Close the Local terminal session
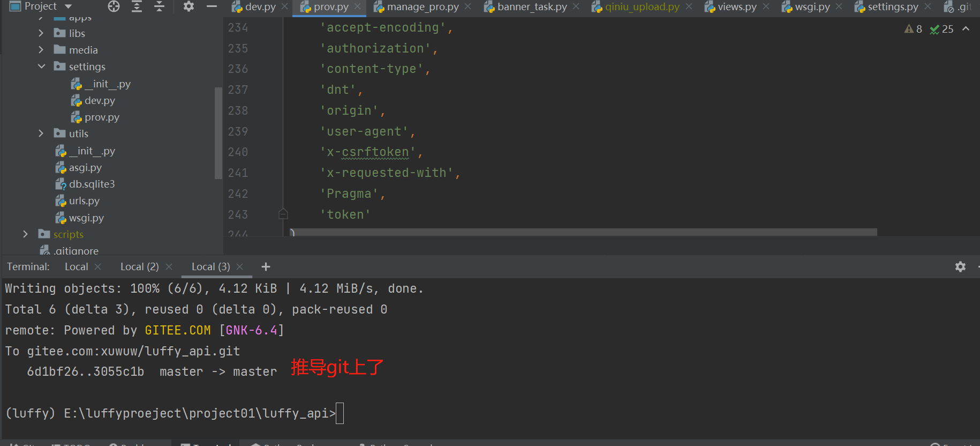Image resolution: width=980 pixels, height=446 pixels. point(97,266)
